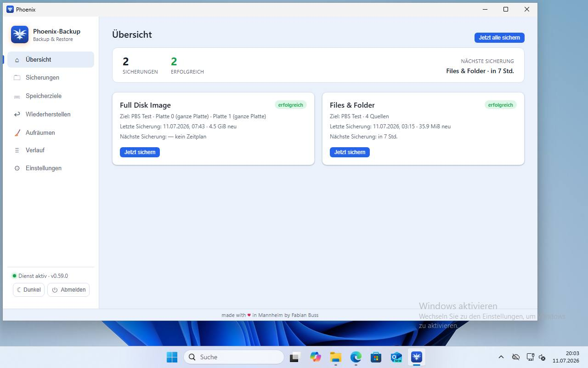Click 'Dienst aktiv · v0.59.0' version text

[x=43, y=276]
